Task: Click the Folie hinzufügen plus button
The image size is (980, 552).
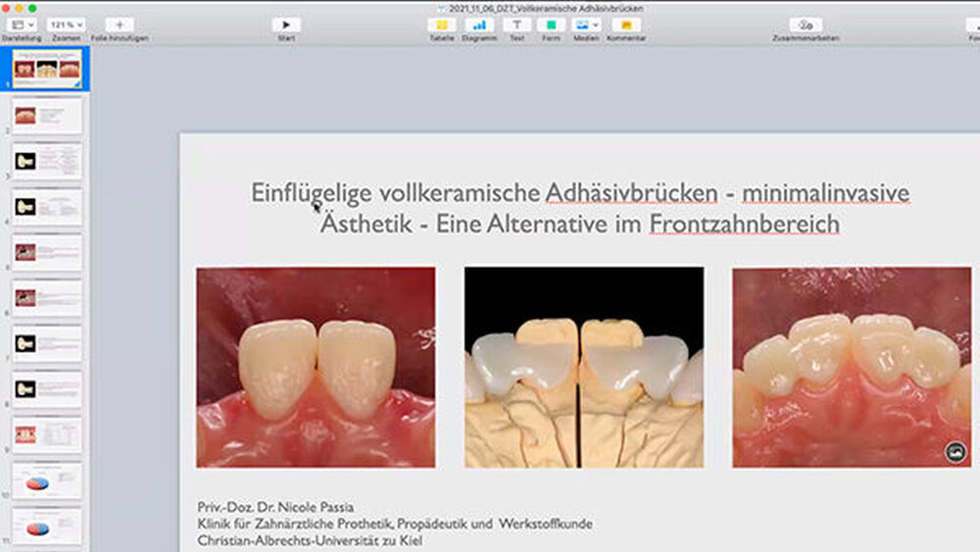Action: (120, 24)
